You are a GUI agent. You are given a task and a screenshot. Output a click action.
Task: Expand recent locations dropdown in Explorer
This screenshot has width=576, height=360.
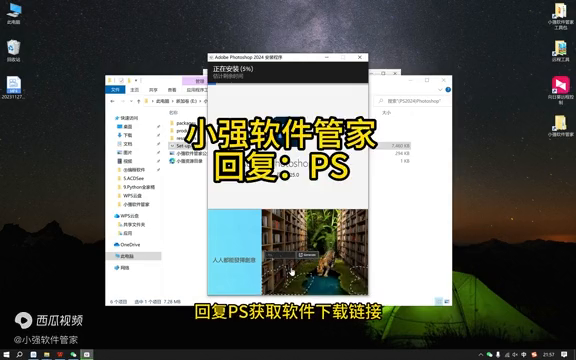[x=131, y=101]
